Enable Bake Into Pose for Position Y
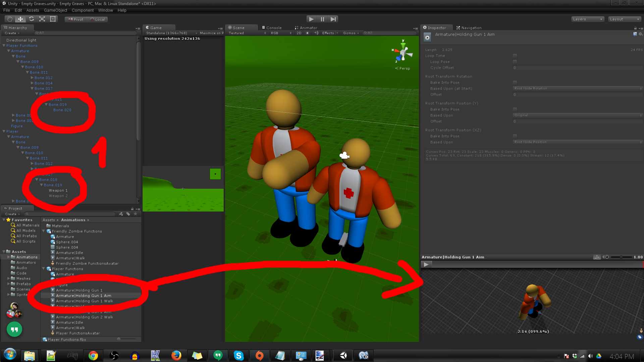Screen dimensions: 644x362 (x=515, y=109)
